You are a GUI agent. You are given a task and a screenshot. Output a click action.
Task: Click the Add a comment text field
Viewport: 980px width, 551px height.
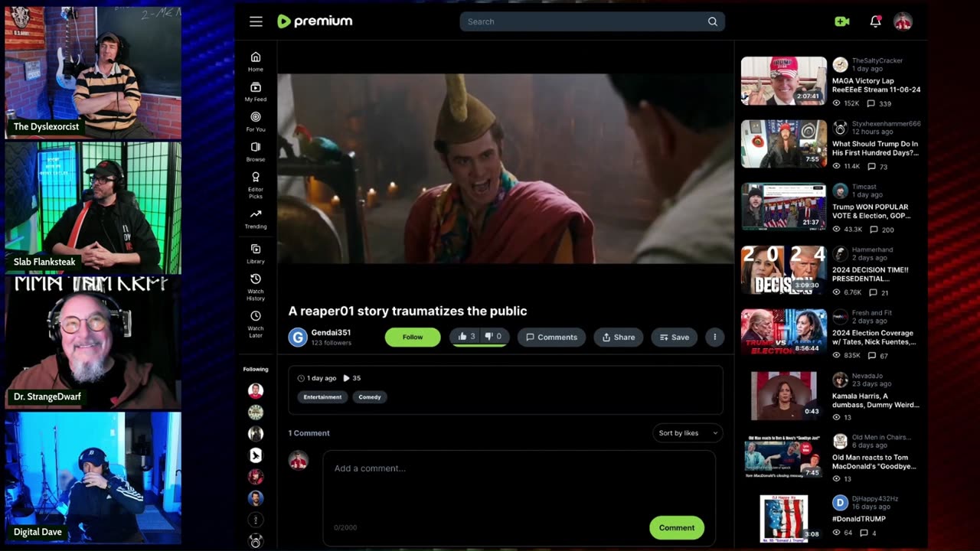(519, 490)
